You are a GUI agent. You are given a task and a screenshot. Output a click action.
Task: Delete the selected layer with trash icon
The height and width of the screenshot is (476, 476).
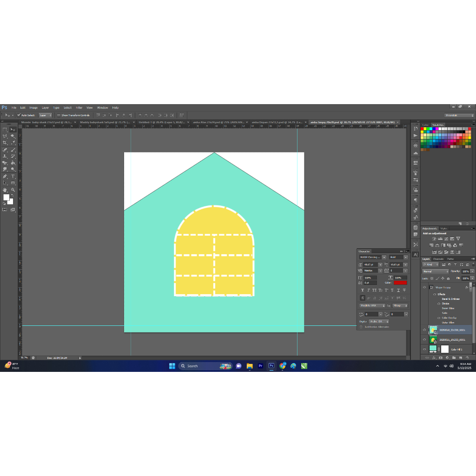tap(467, 358)
